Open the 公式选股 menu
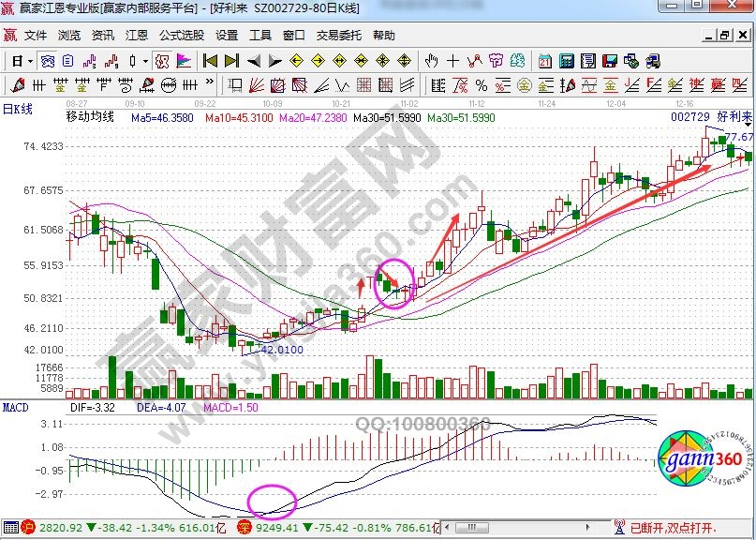This screenshot has height=540, width=756. [x=181, y=36]
